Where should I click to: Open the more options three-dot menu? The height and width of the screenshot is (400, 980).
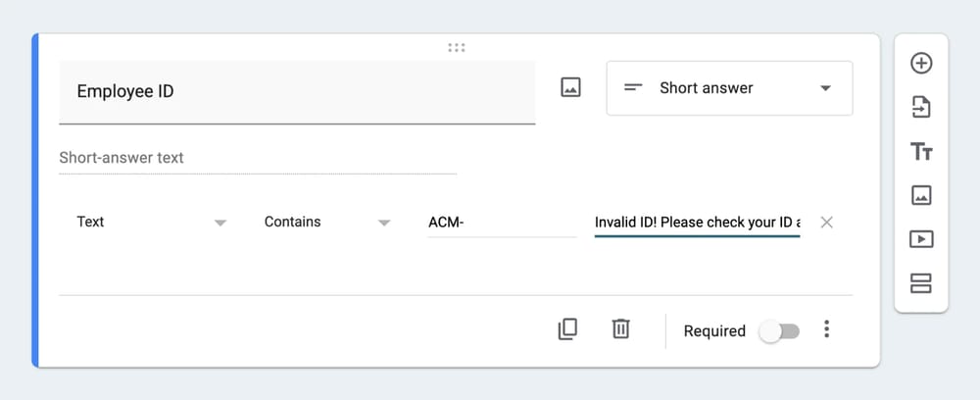(x=827, y=329)
